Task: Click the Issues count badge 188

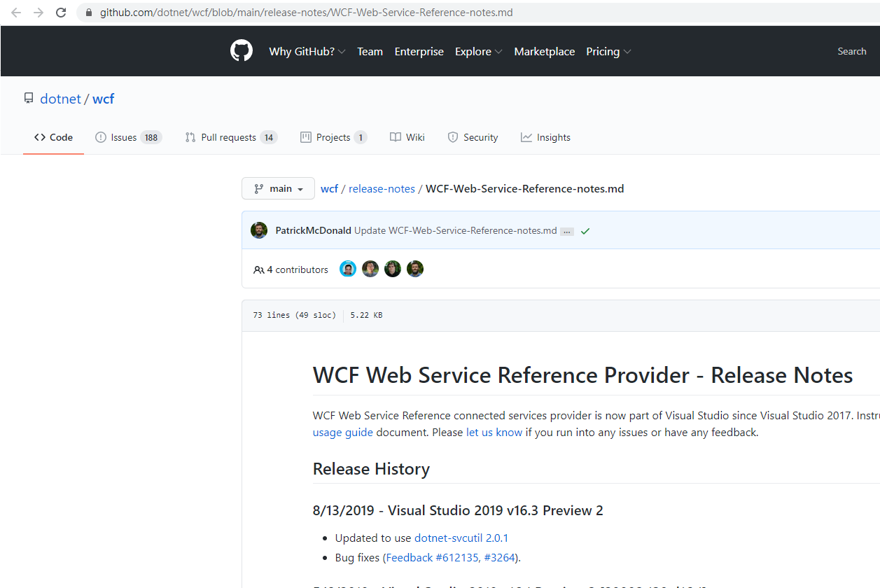Action: [151, 137]
